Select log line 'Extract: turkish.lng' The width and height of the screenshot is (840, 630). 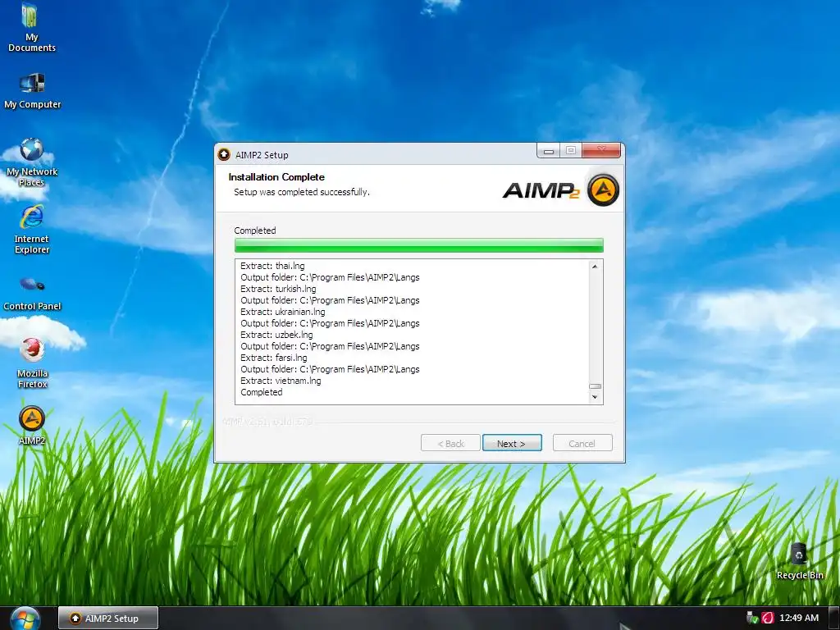pos(278,289)
